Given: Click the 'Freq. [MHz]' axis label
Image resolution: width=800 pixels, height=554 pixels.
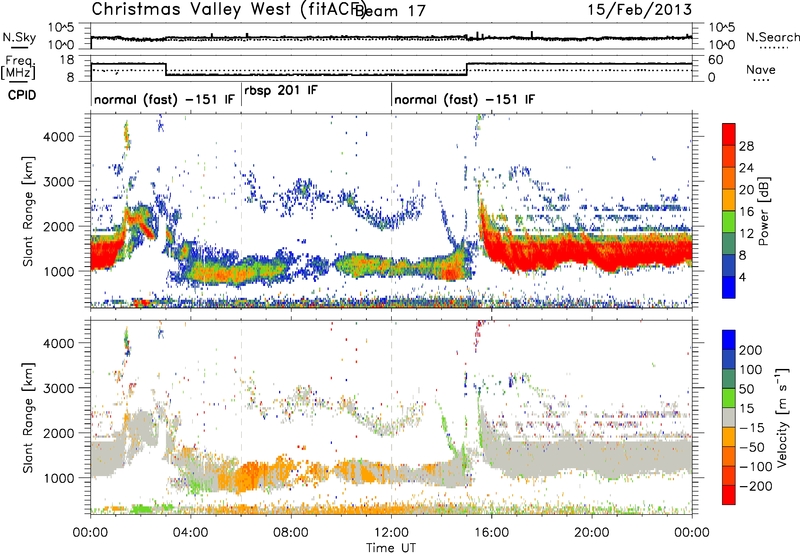Looking at the screenshot, I should click(x=18, y=67).
